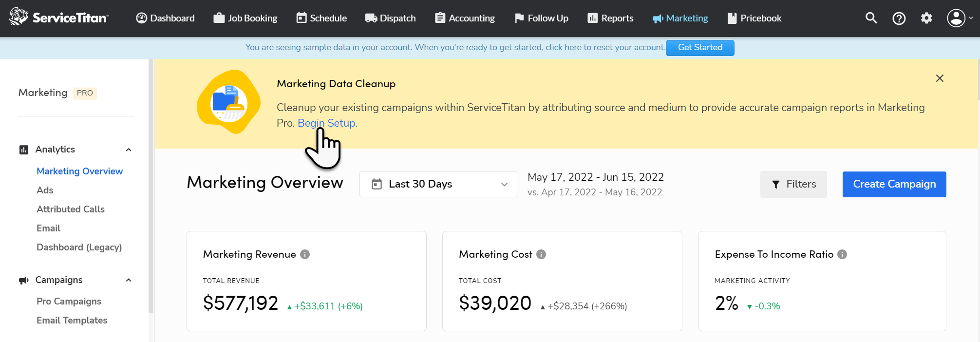The image size is (980, 342).
Task: Open Dashboard (Legacy) in sidebar
Action: point(79,247)
